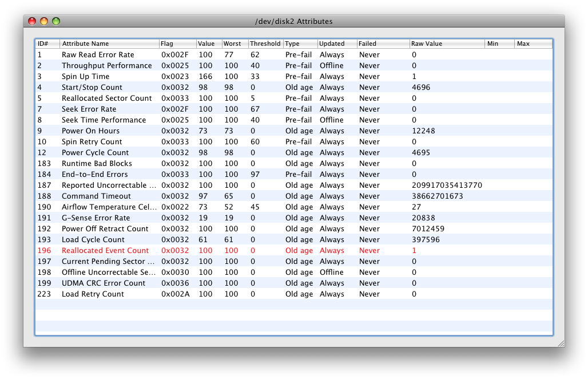Select the Reported Uncorrectable attribute row
This screenshot has height=379, width=588.
(294, 185)
